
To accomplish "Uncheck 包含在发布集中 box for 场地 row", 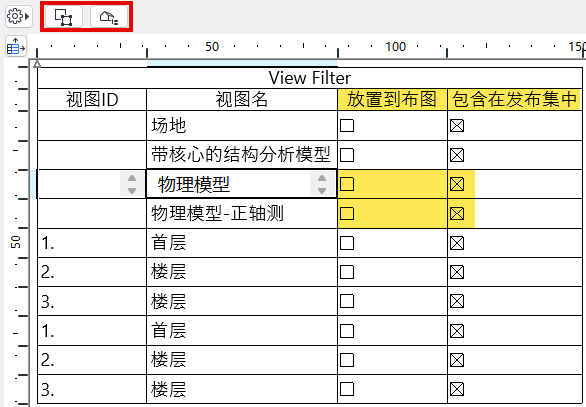I will (457, 126).
